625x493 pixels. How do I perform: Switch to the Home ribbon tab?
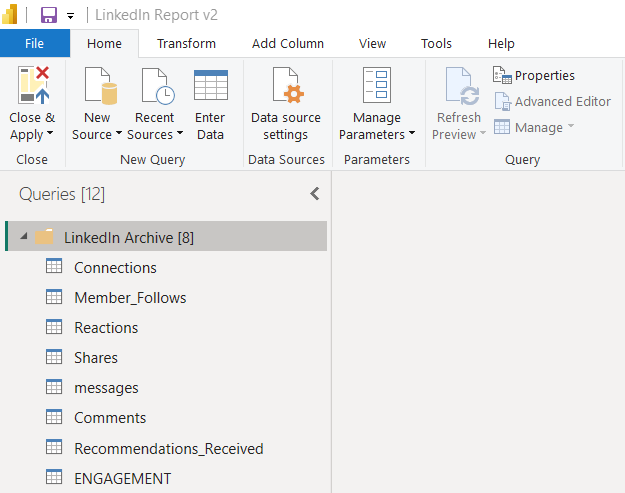[104, 43]
